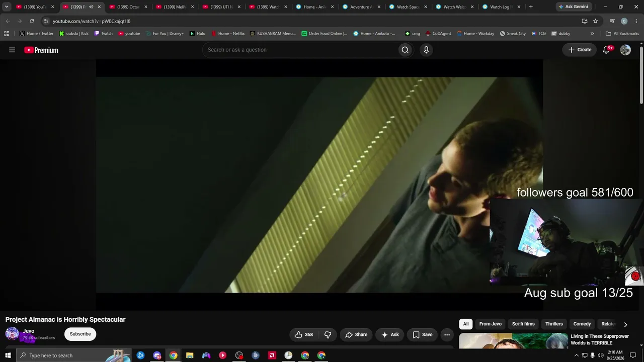Open the taskbar clock showing 2:10 AM
The width and height of the screenshot is (644, 362).
point(615,355)
